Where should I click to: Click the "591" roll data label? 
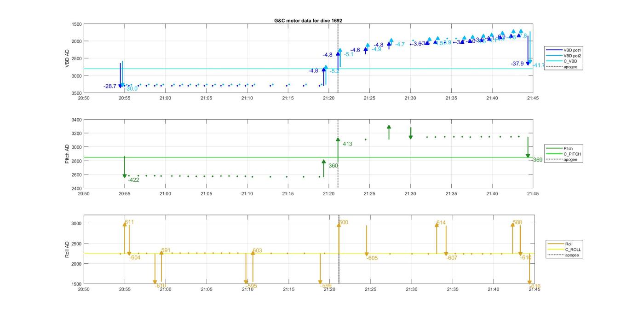pyautogui.click(x=166, y=251)
